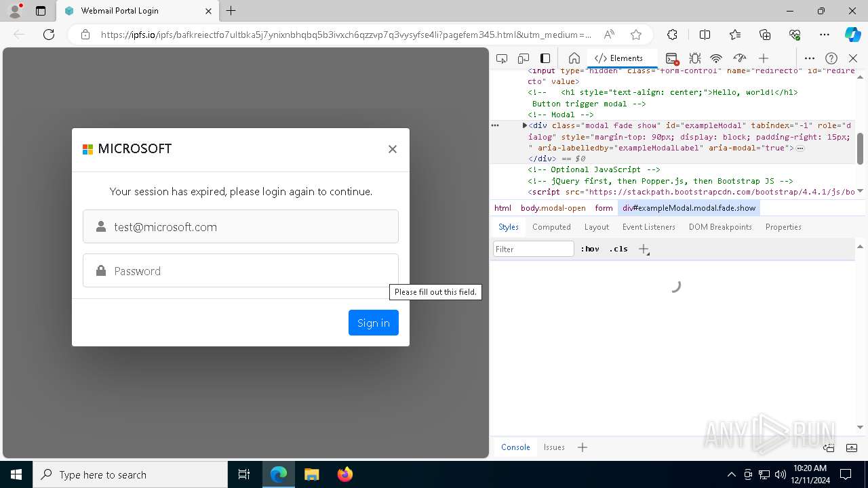This screenshot has height=488, width=868.
Task: Toggle the :hov element state panel
Action: (x=590, y=249)
